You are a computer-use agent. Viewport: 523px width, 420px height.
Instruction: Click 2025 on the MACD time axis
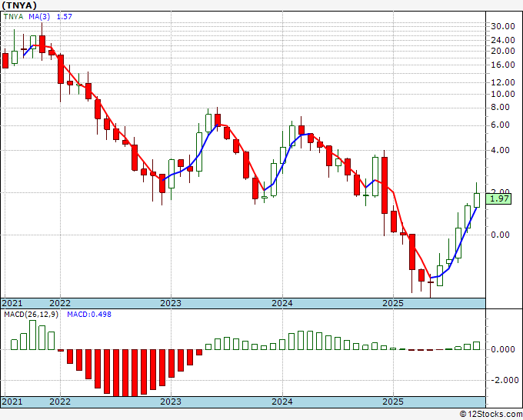coord(393,402)
